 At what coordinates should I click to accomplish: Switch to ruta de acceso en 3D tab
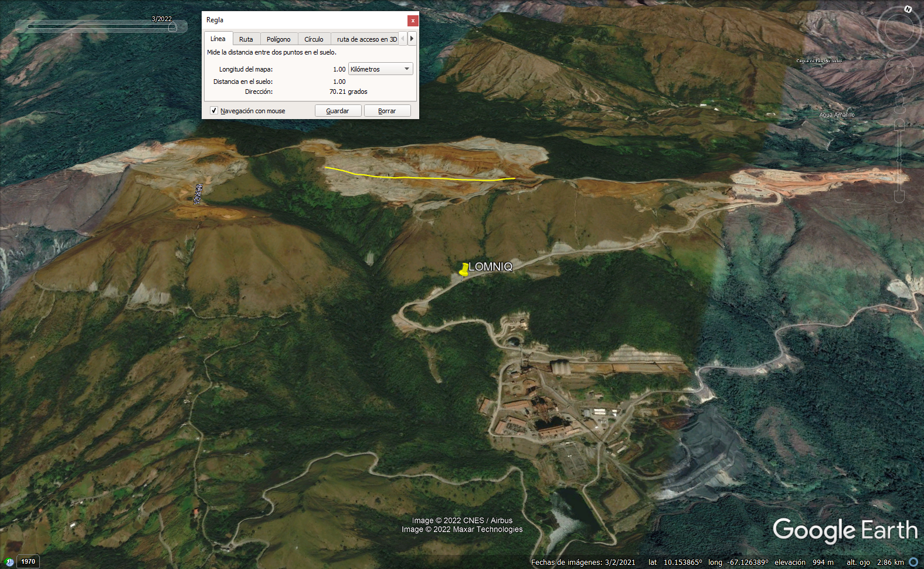tap(366, 39)
